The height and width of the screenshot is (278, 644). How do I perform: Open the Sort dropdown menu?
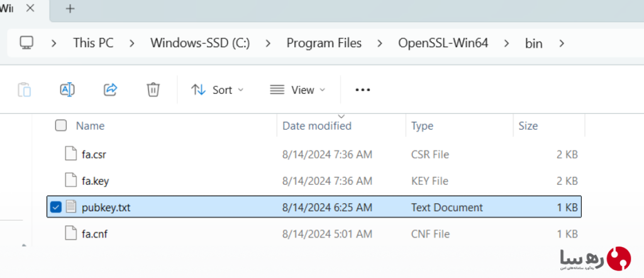coord(218,89)
